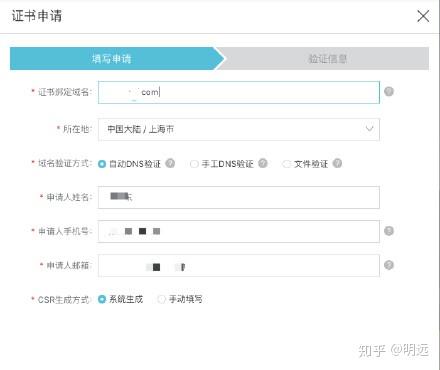Select 自动DNS验证 radio option
Screen dimensions: 440x370
click(102, 164)
